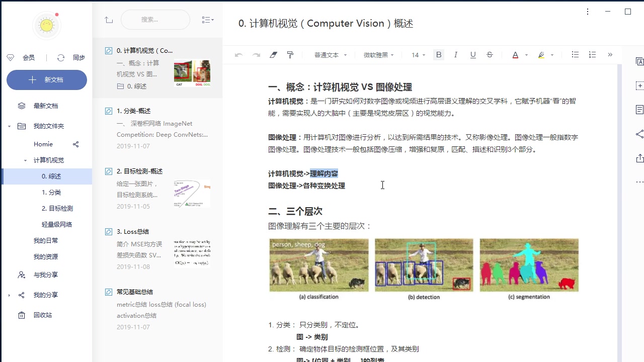Click the CAT DOG thumbnail image
The image size is (644, 362).
pos(192,73)
